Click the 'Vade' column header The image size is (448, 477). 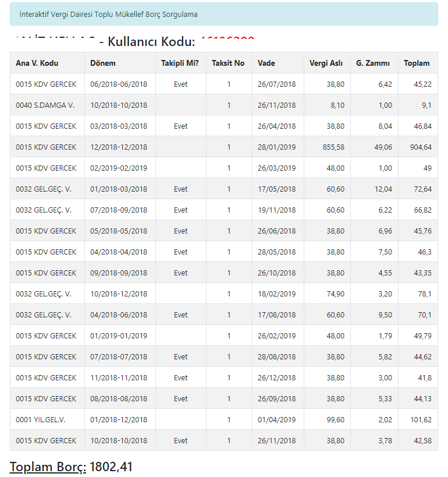pos(266,63)
